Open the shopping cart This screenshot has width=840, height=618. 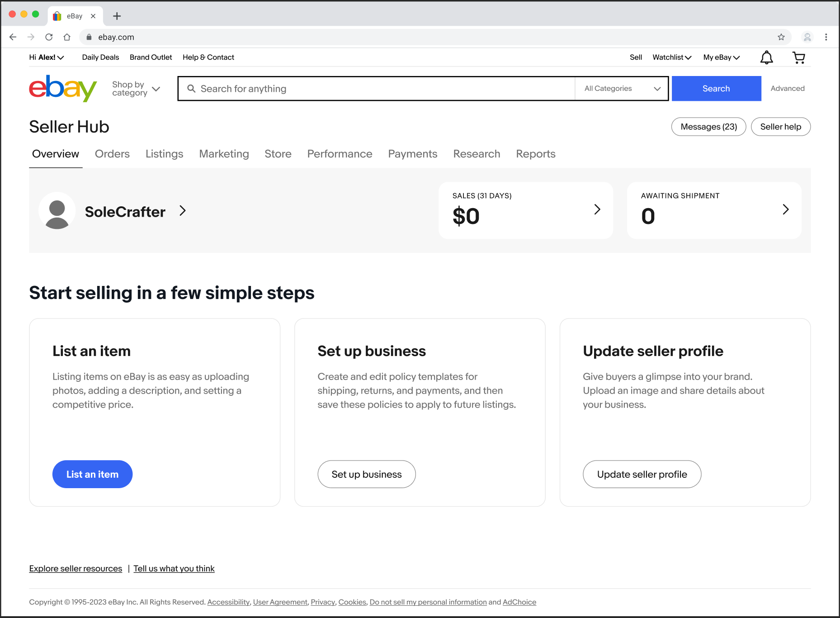(x=799, y=57)
